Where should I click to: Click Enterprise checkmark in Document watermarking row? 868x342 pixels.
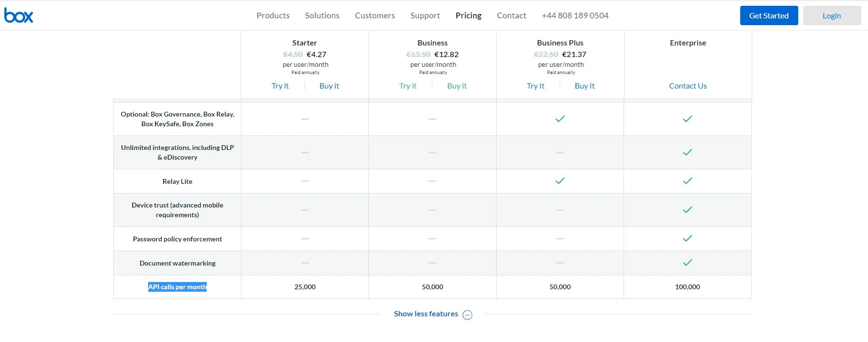coord(687,263)
